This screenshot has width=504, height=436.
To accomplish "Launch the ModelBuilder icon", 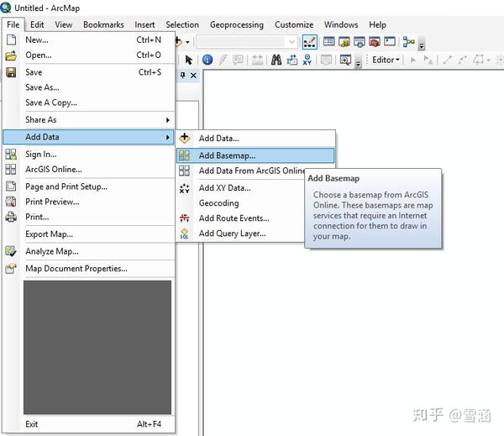I will tap(409, 42).
